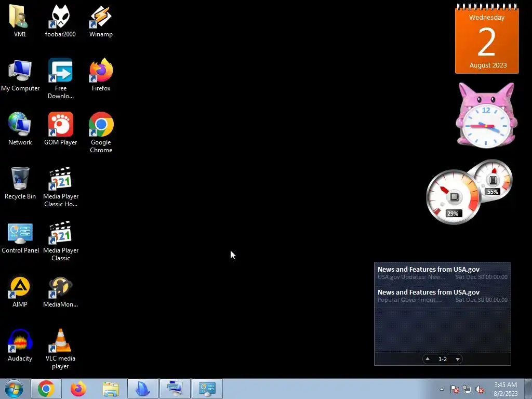Click the On-Screen Keyboard taskbar button

[x=175, y=389]
